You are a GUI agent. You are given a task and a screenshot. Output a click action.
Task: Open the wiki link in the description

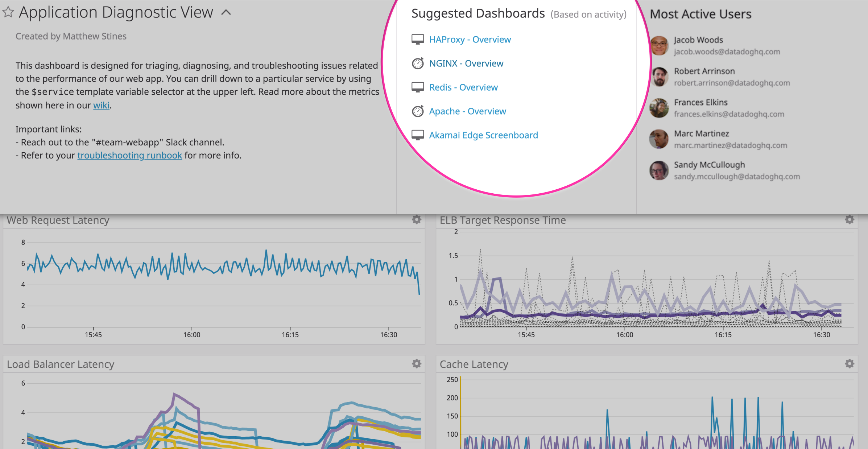[101, 105]
